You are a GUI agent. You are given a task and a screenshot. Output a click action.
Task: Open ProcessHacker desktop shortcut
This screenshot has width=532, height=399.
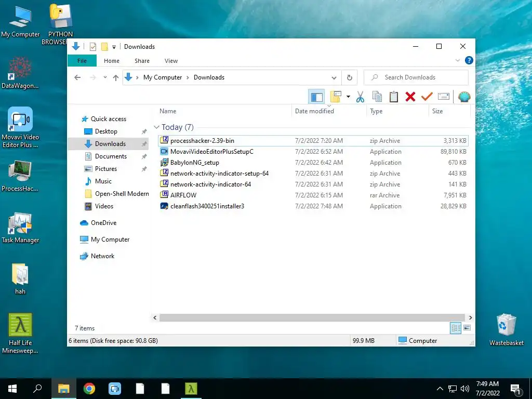click(x=20, y=176)
